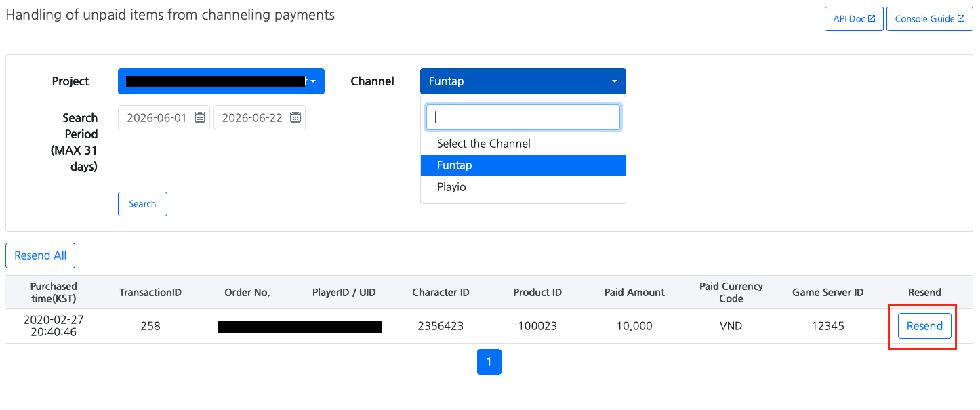The image size is (980, 410).
Task: Click the calendar icon for end date 2026-06-22
Action: click(295, 117)
